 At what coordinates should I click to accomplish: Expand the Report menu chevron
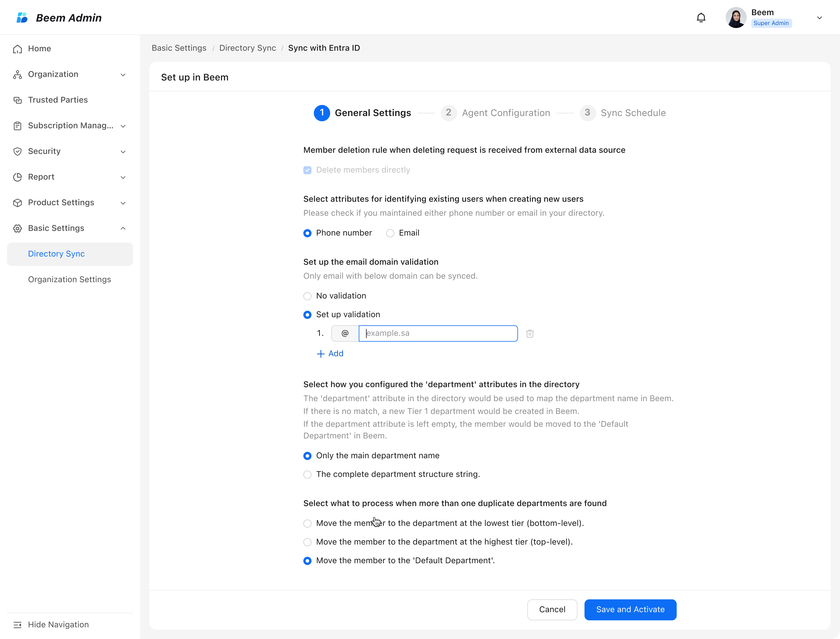coord(123,177)
